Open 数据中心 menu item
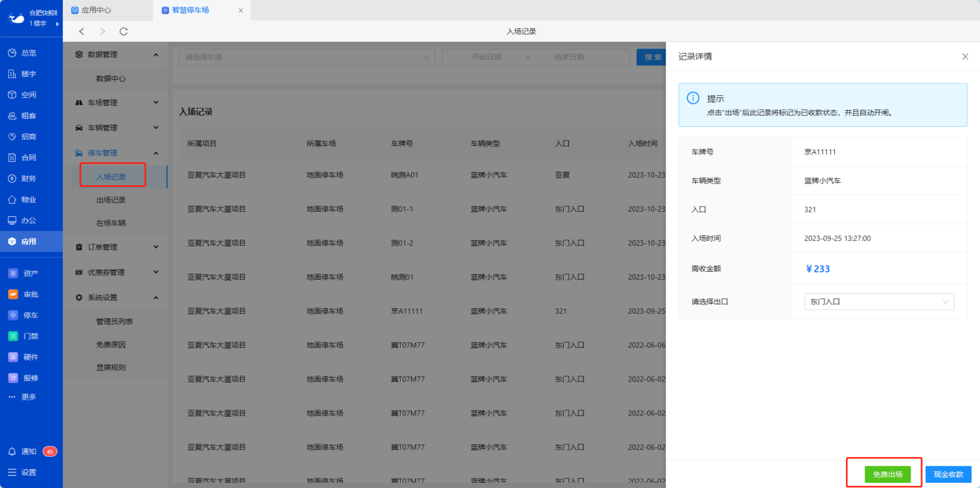The width and height of the screenshot is (980, 488). pos(111,78)
